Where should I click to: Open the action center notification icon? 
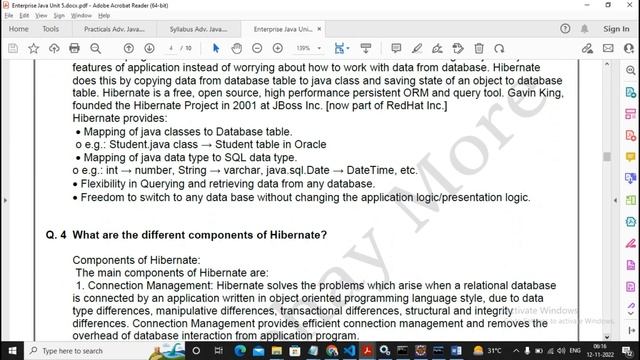click(627, 351)
